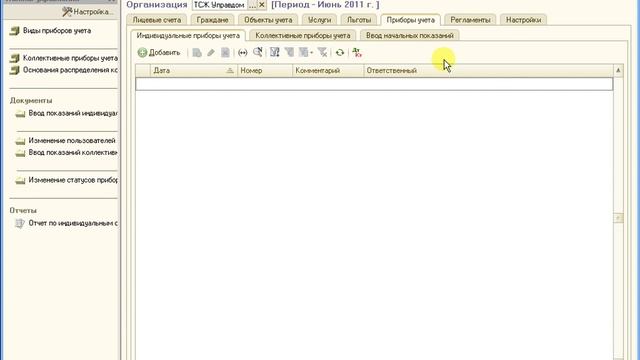Click the copy document toolbar icon
This screenshot has width=640, height=360.
click(197, 53)
